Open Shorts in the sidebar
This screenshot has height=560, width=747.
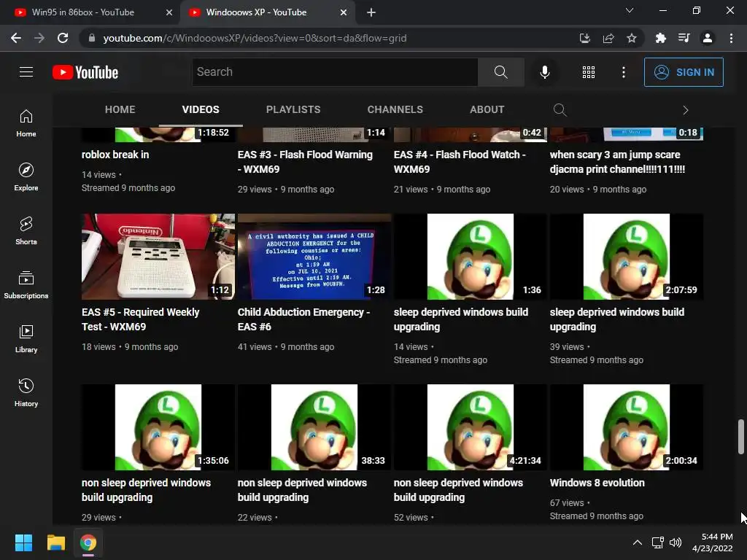[26, 230]
